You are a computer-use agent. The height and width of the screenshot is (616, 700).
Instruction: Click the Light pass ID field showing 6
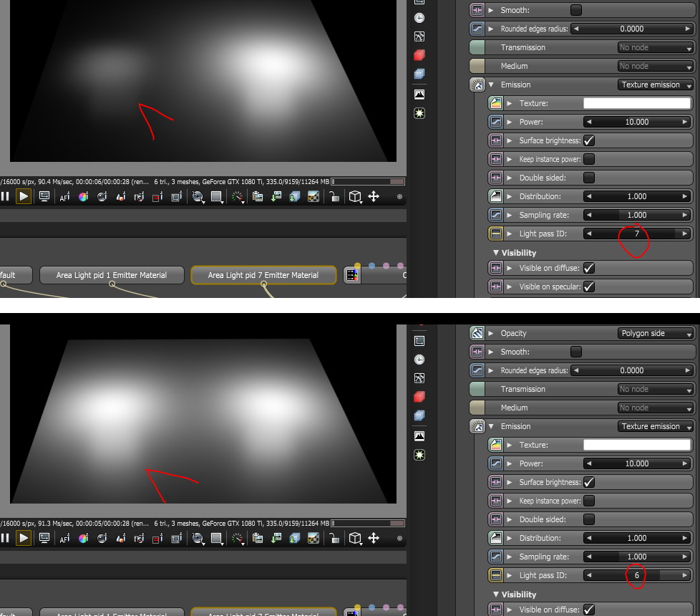(637, 575)
